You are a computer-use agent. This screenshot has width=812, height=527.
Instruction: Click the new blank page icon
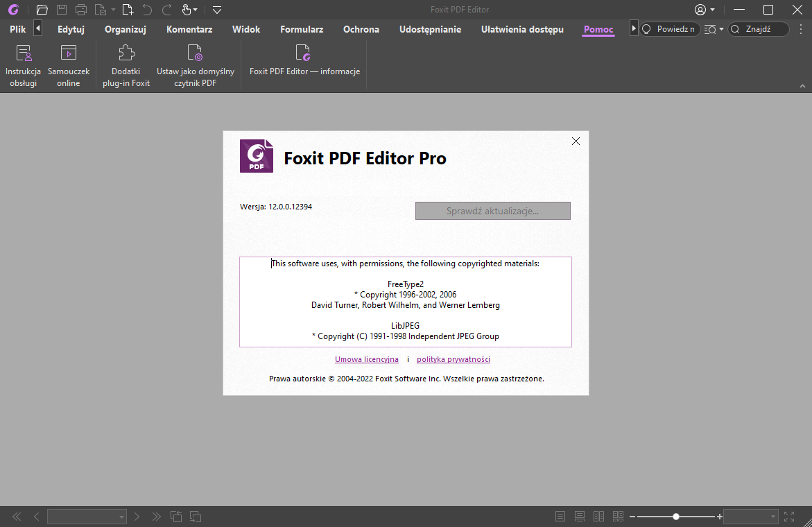point(128,9)
